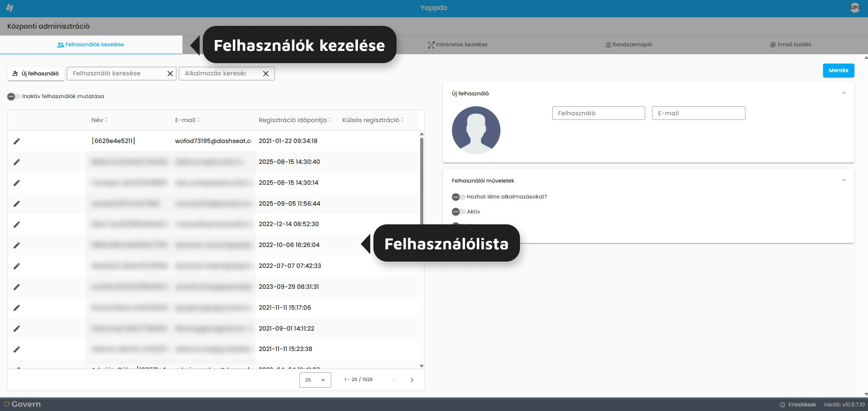This screenshot has width=868, height=411.
Task: Enable Hozhat létre alkalmazásokat? switch
Action: [458, 197]
